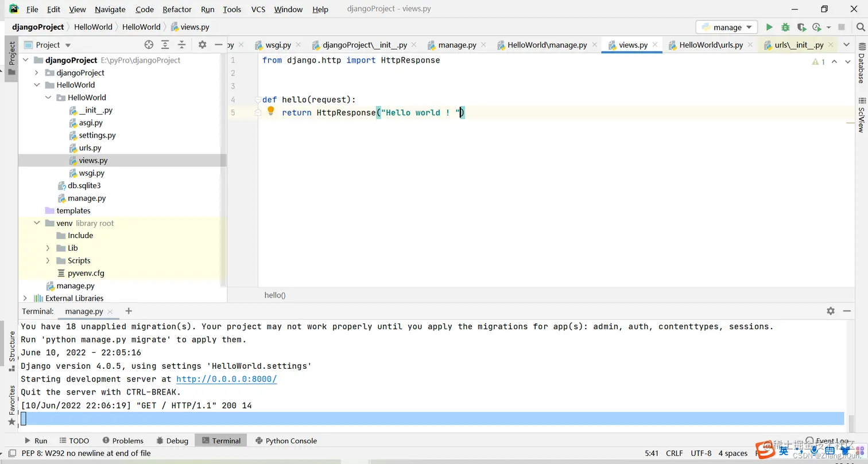
Task: Open the manage run configuration dropdown
Action: (727, 27)
